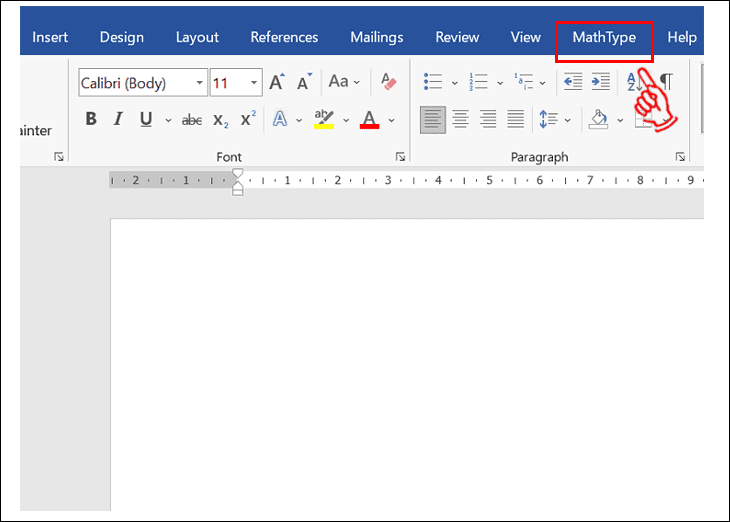The width and height of the screenshot is (730, 522).
Task: Click the Change Case Aa icon
Action: (338, 82)
